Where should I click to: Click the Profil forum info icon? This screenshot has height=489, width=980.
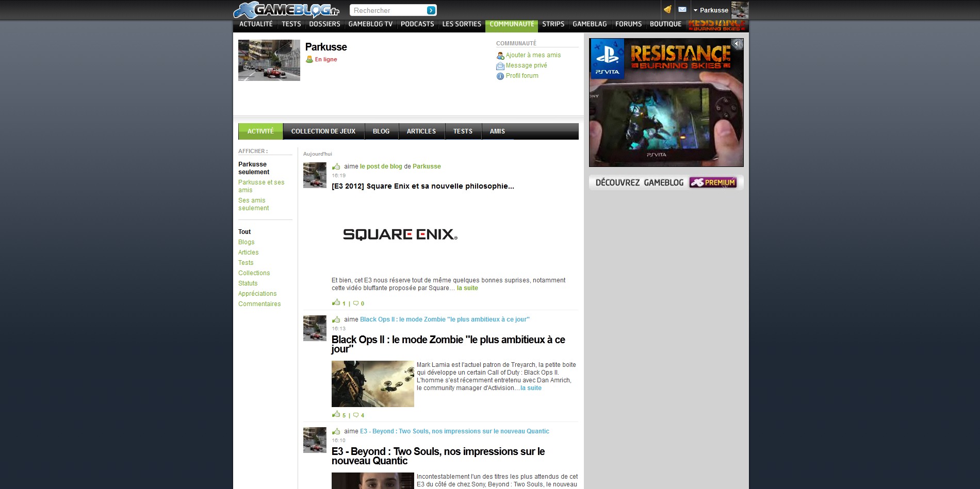coord(500,76)
